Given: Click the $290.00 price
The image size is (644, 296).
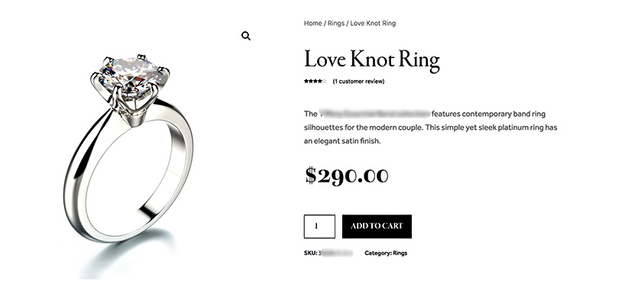Looking at the screenshot, I should point(347,175).
